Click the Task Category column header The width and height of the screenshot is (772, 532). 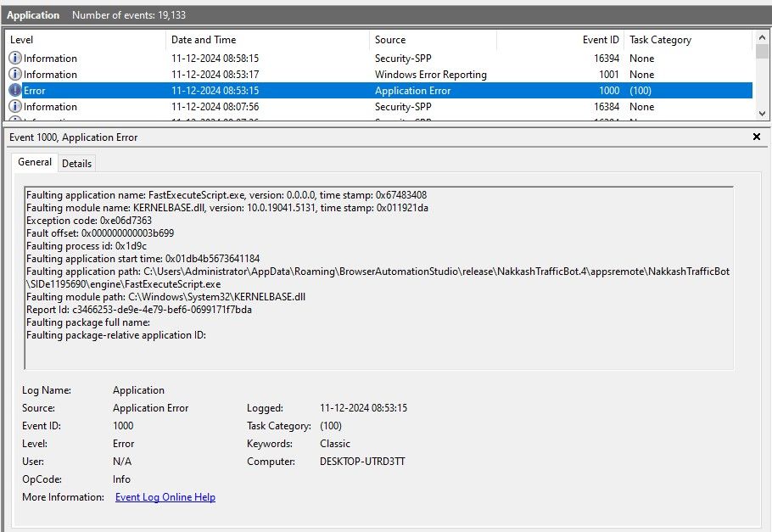(x=685, y=40)
